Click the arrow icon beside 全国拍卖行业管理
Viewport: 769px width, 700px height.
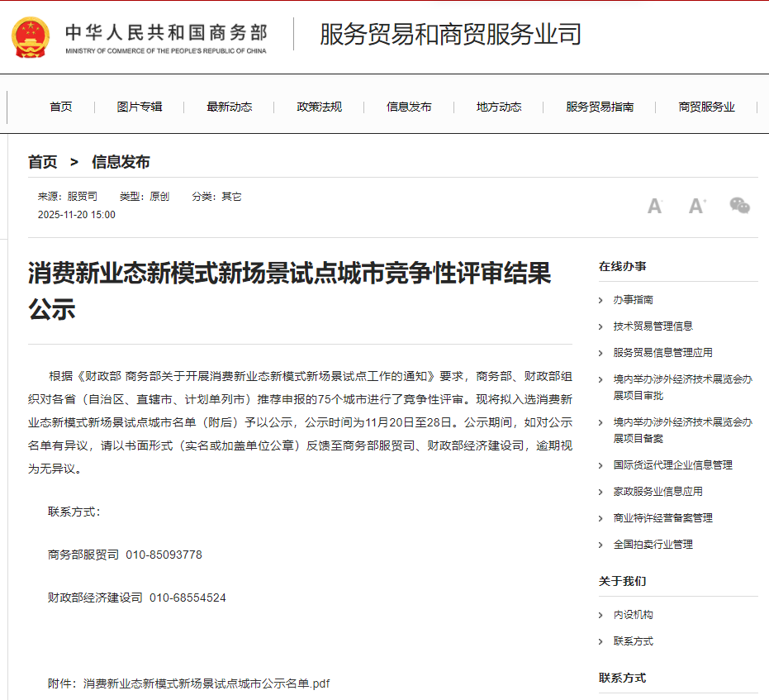[601, 545]
